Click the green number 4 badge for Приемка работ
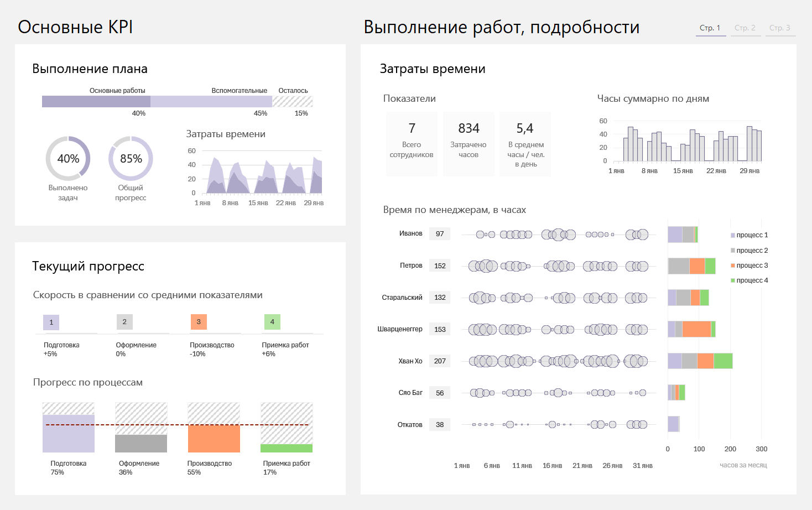 point(272,322)
